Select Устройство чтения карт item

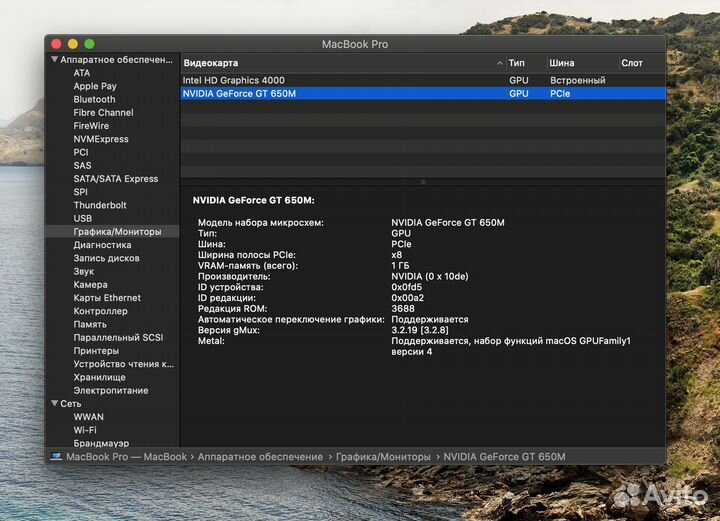(124, 364)
